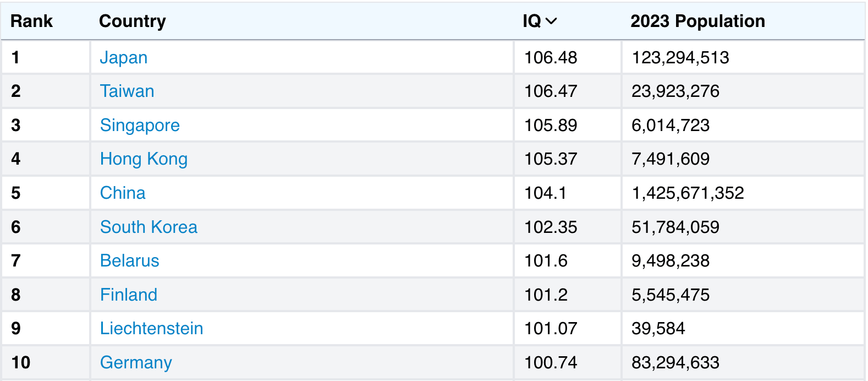Open the Finland country page
Screen dimensions: 868x381
[x=128, y=295]
